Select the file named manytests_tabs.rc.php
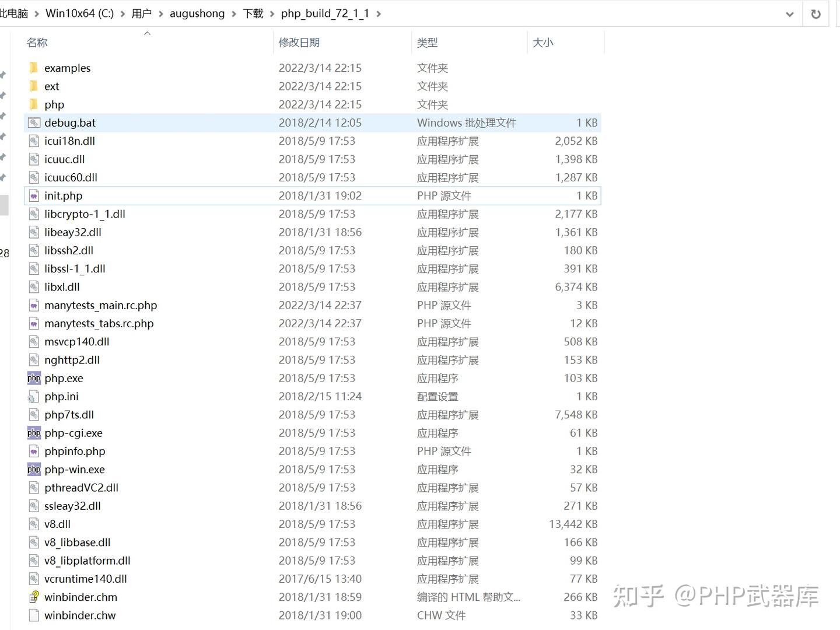840x630 pixels. [99, 324]
